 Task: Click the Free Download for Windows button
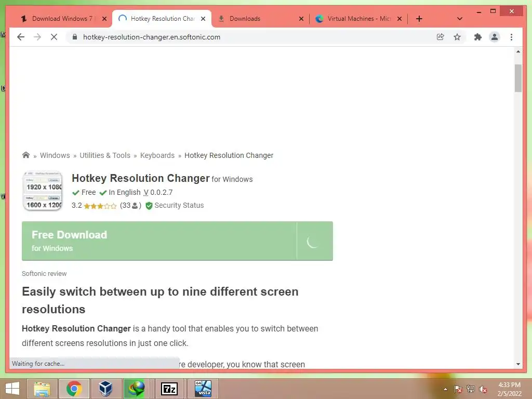177,241
